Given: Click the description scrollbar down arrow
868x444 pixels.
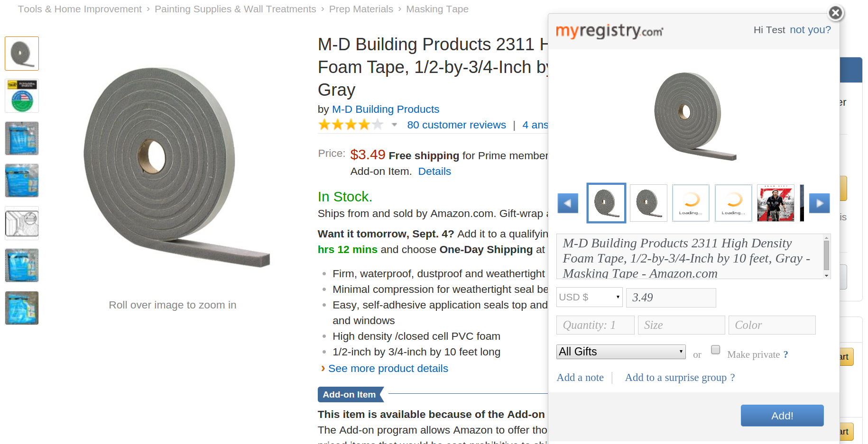Looking at the screenshot, I should pyautogui.click(x=826, y=276).
